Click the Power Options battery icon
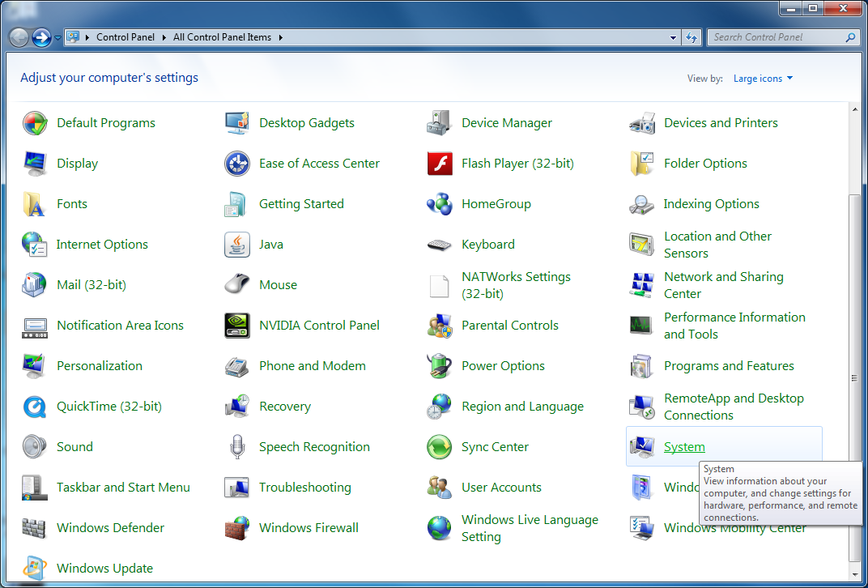 click(440, 365)
